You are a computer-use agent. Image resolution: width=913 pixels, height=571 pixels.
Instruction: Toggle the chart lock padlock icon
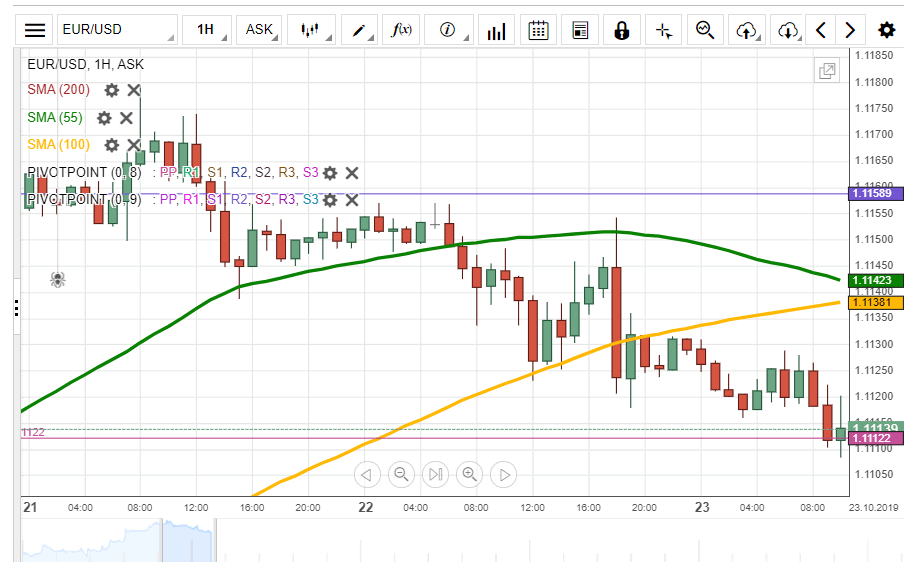click(x=621, y=29)
